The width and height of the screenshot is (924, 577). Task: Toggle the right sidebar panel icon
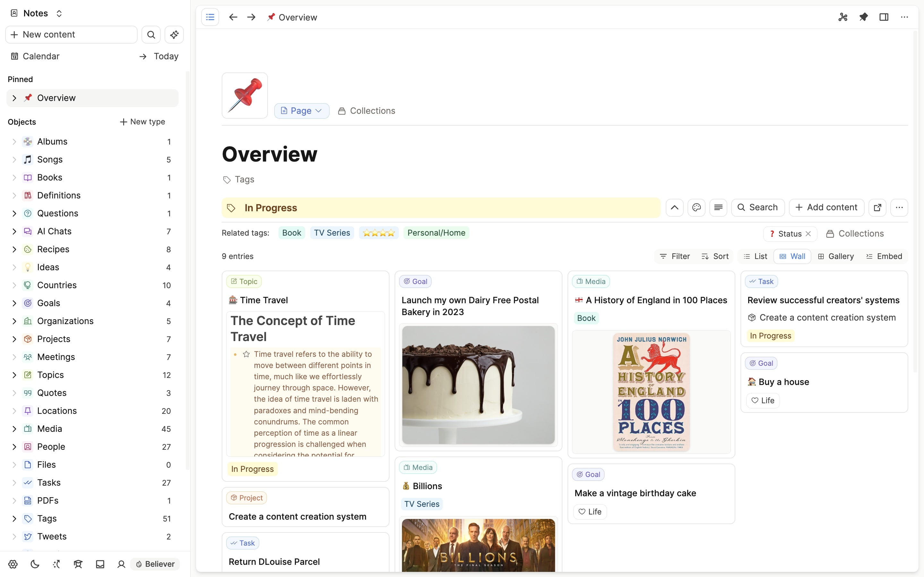[x=884, y=17]
